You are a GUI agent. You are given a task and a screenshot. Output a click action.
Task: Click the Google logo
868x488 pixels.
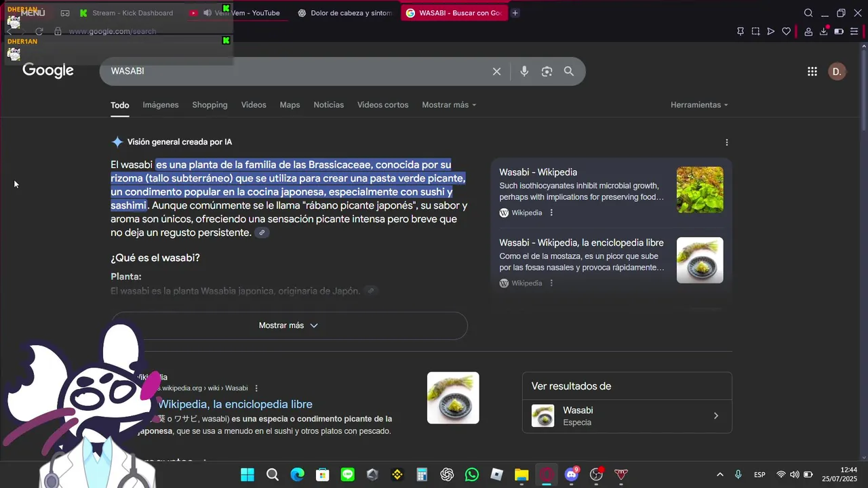coord(48,70)
